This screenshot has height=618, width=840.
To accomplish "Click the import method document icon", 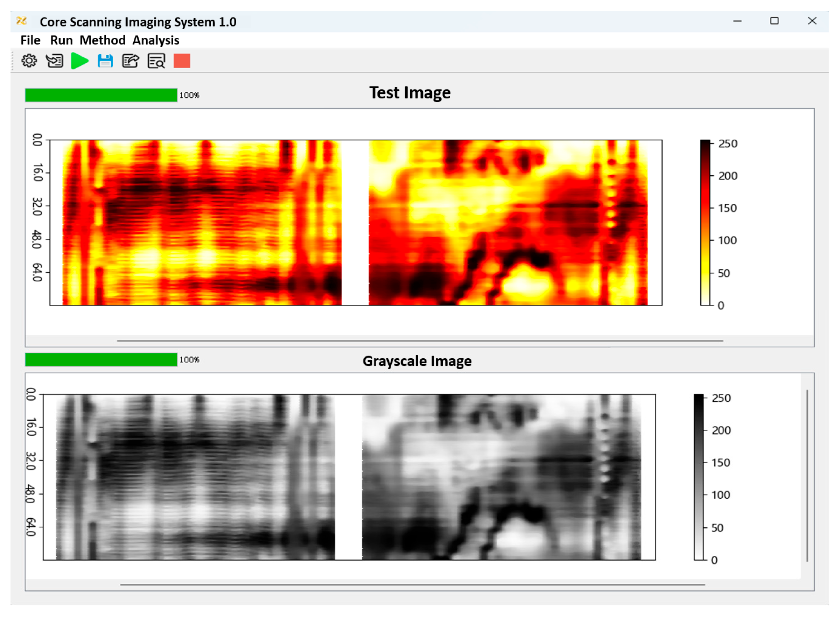I will click(x=55, y=61).
